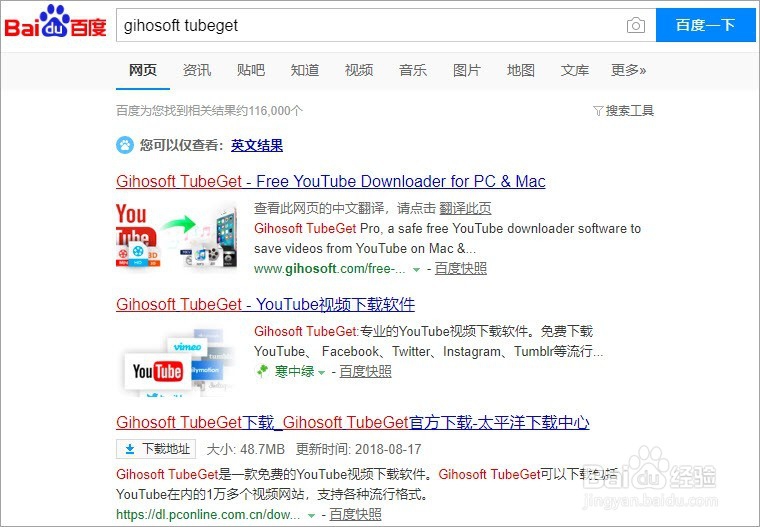This screenshot has width=760, height=527.
Task: Open camera image search icon
Action: coord(635,25)
